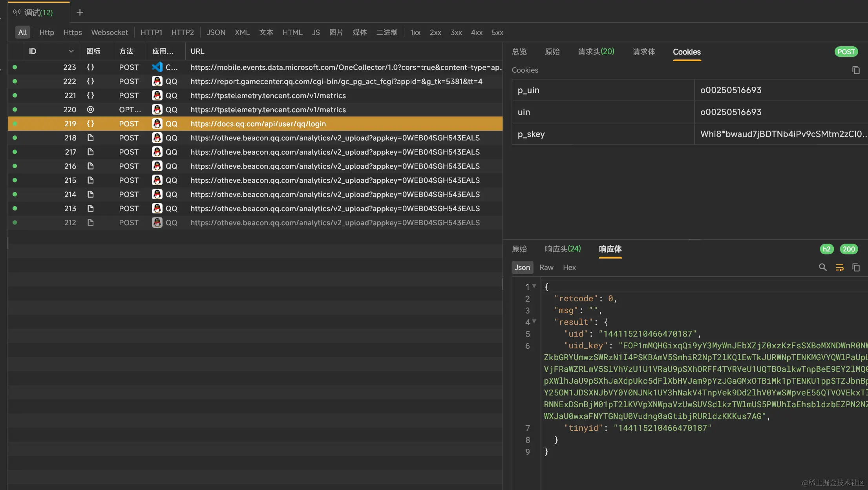Filter requests by Websocket
868x490 pixels.
110,33
